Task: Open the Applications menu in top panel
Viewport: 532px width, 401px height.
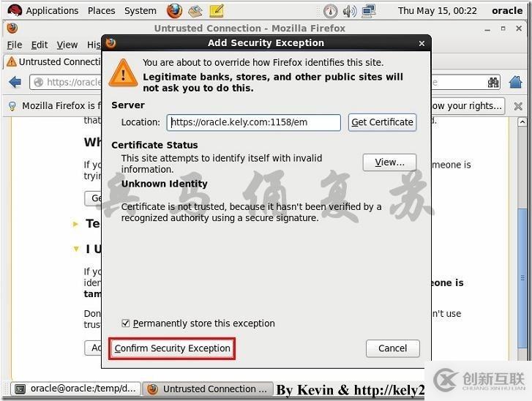Action: point(52,11)
